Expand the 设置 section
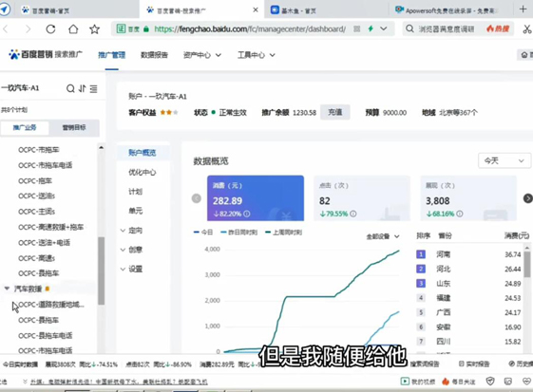 pyautogui.click(x=131, y=269)
